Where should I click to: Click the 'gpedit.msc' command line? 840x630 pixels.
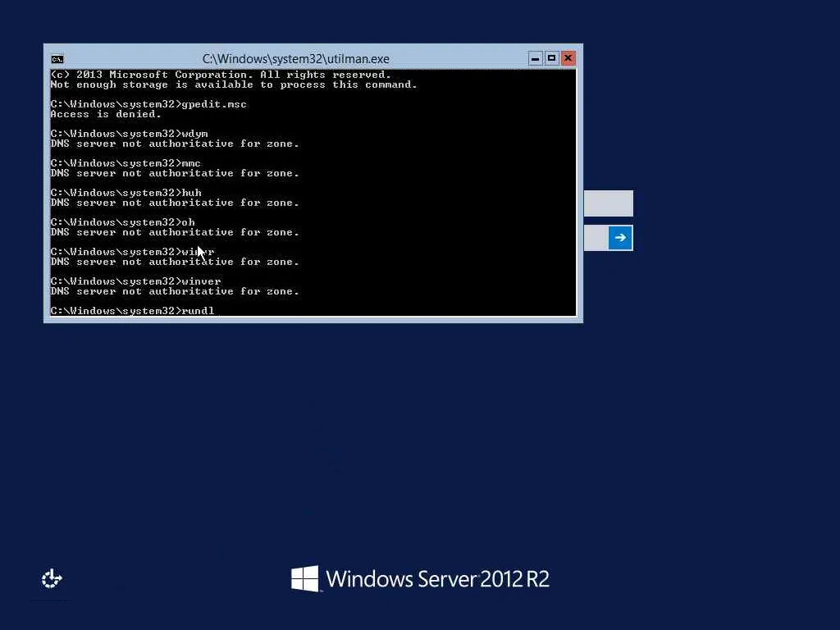coord(148,104)
